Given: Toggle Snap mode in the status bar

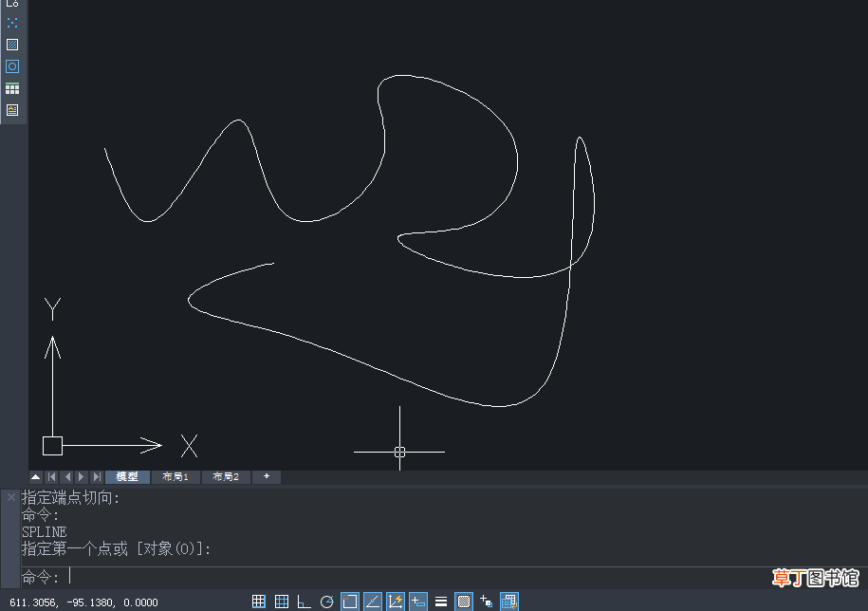Looking at the screenshot, I should pos(259,602).
